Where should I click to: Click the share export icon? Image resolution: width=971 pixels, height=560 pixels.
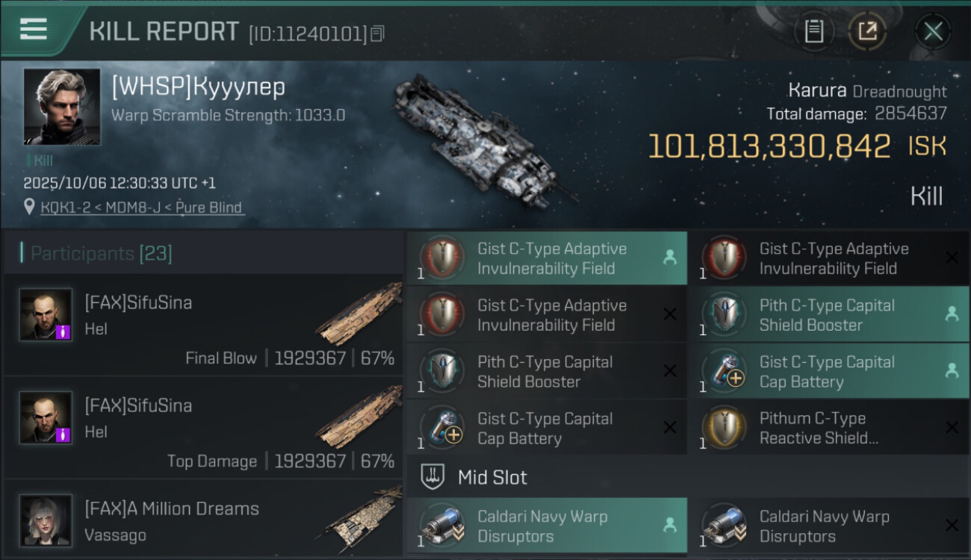click(868, 31)
